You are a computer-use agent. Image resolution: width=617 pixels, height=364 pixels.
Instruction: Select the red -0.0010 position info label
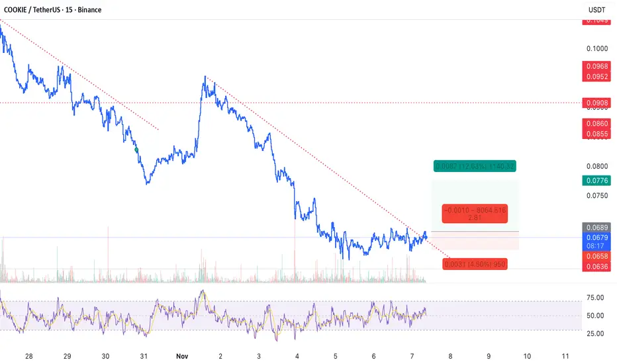point(475,214)
